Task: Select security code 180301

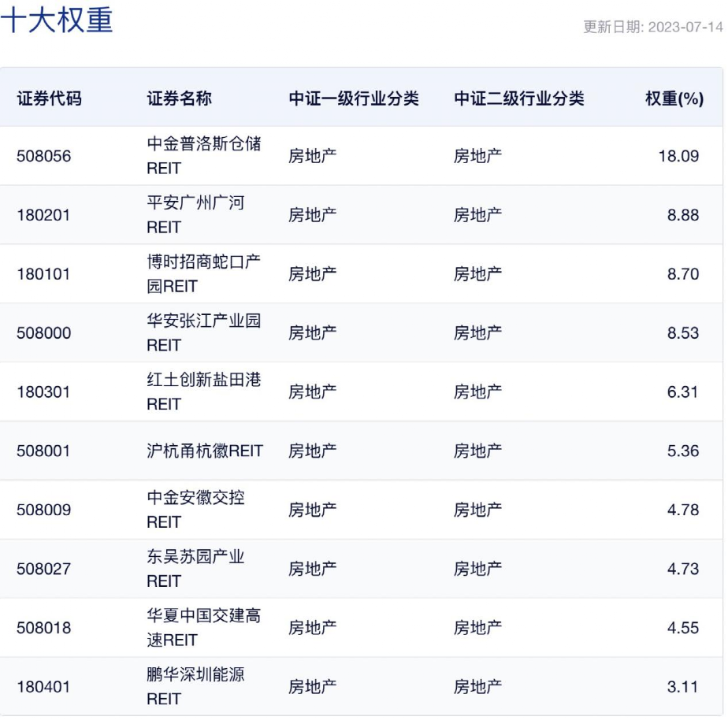Action: tap(43, 392)
